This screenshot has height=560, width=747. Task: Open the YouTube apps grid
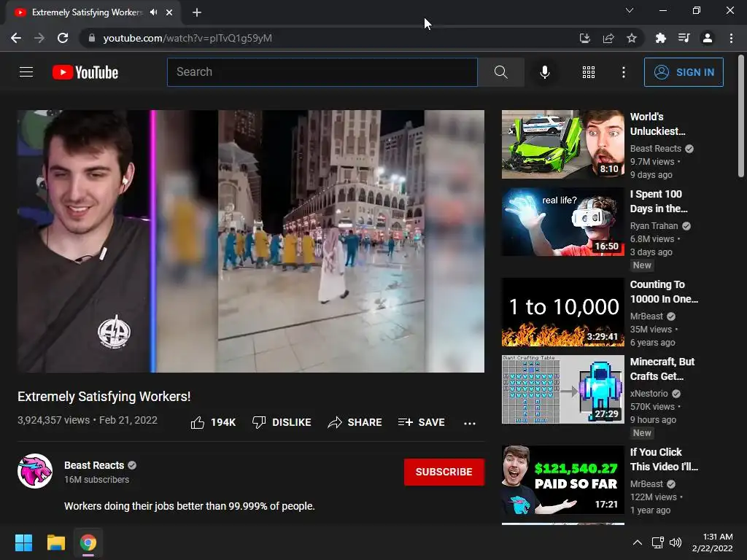589,72
